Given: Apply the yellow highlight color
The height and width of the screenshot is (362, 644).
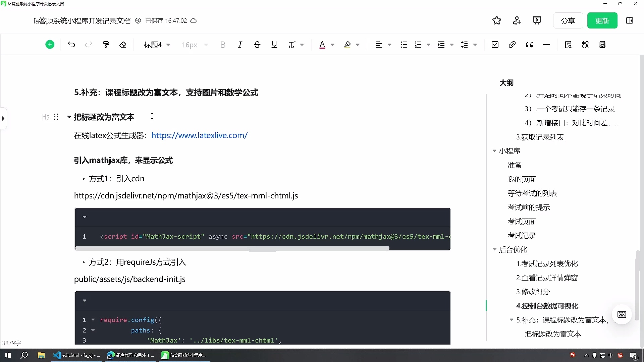Looking at the screenshot, I should pyautogui.click(x=347, y=45).
